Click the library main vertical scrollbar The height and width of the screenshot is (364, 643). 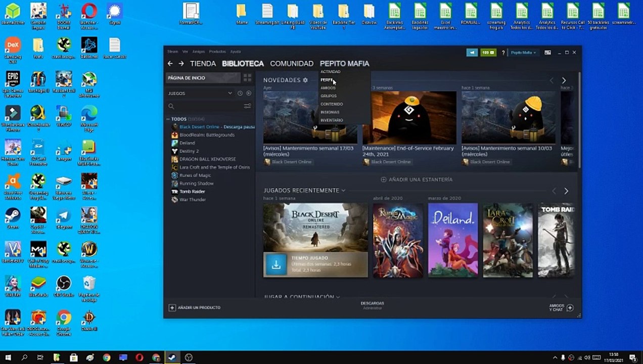click(x=579, y=121)
